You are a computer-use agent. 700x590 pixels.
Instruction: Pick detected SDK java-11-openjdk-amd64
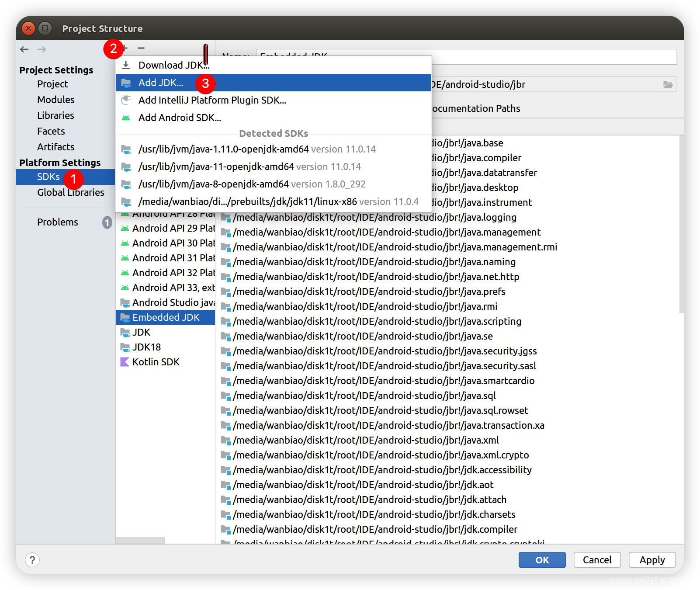coord(274,167)
